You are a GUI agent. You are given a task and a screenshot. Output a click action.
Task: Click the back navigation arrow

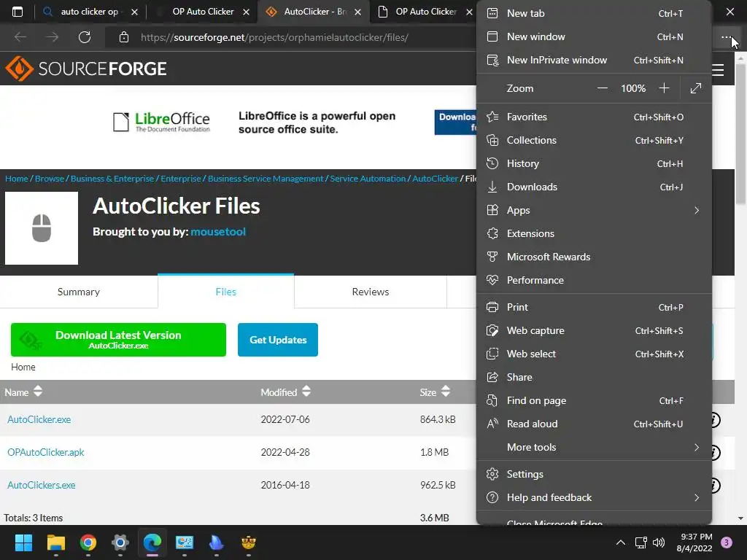coord(20,37)
